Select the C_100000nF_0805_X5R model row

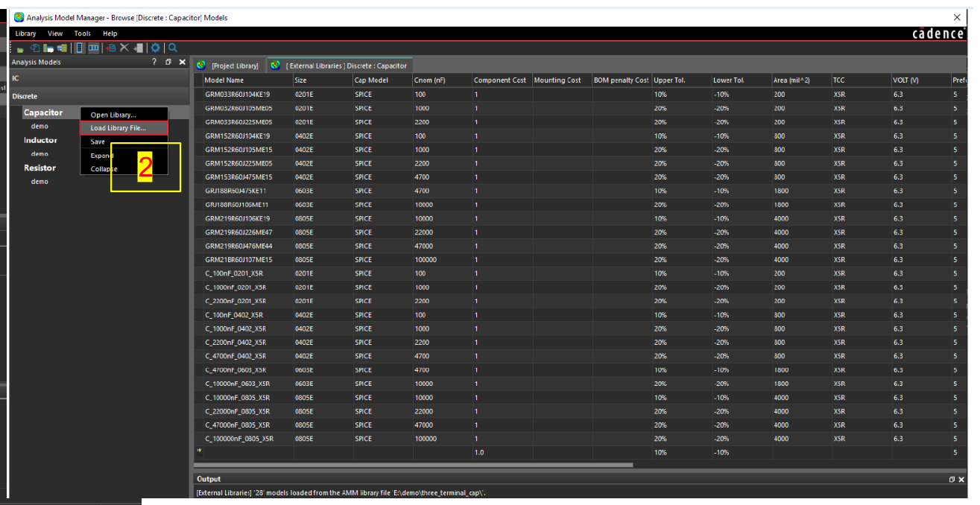(x=580, y=439)
